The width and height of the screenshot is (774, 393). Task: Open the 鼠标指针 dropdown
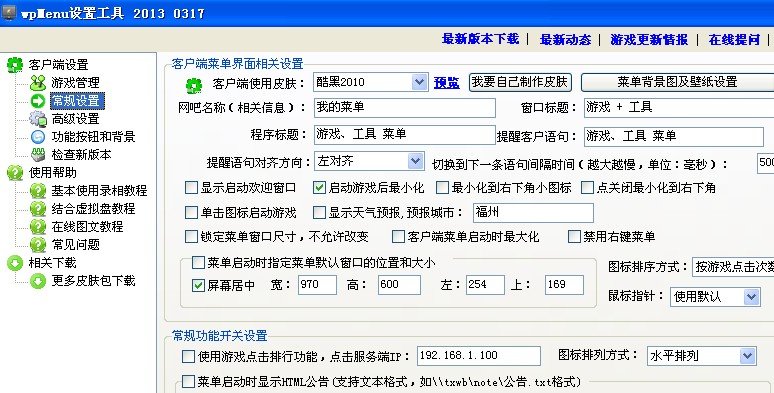point(751,297)
